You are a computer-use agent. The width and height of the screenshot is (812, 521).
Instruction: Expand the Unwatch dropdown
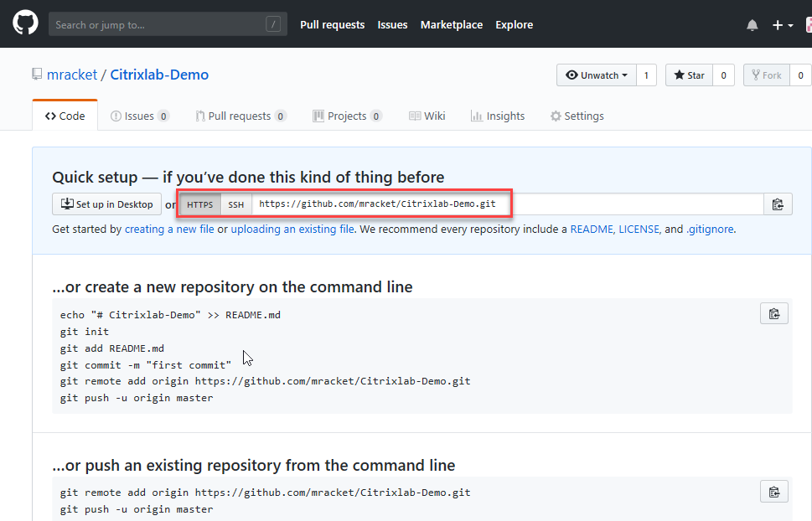pyautogui.click(x=597, y=75)
